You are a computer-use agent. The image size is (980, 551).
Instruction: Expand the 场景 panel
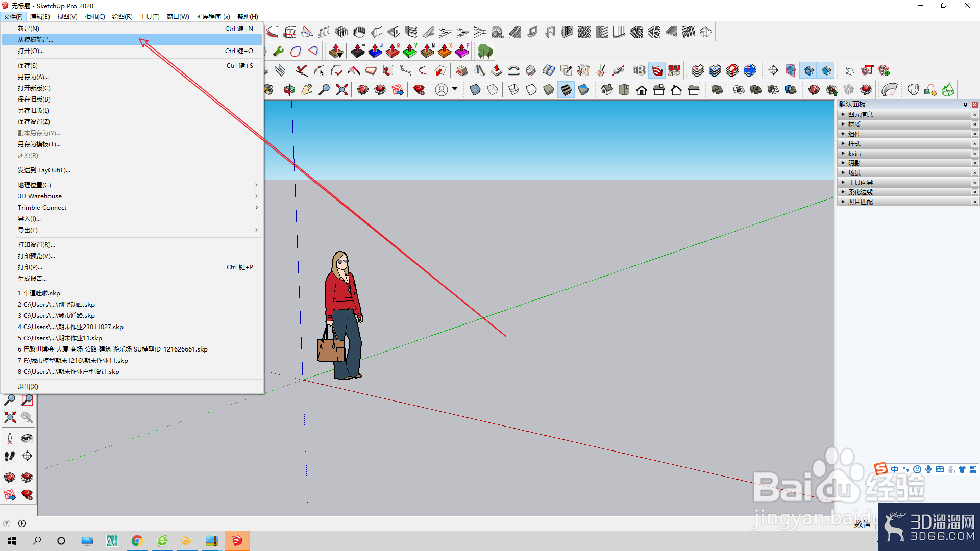pyautogui.click(x=854, y=173)
